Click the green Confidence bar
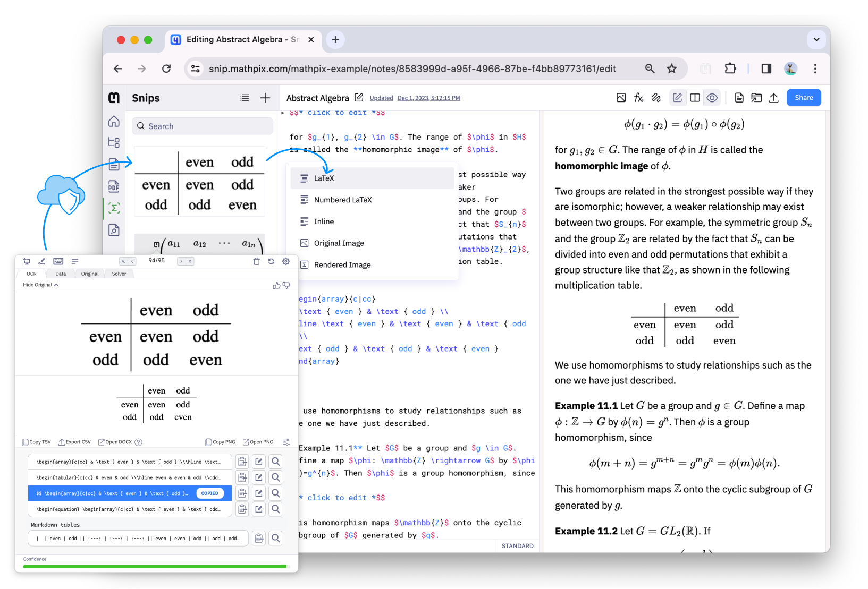The image size is (868, 589). tap(155, 567)
